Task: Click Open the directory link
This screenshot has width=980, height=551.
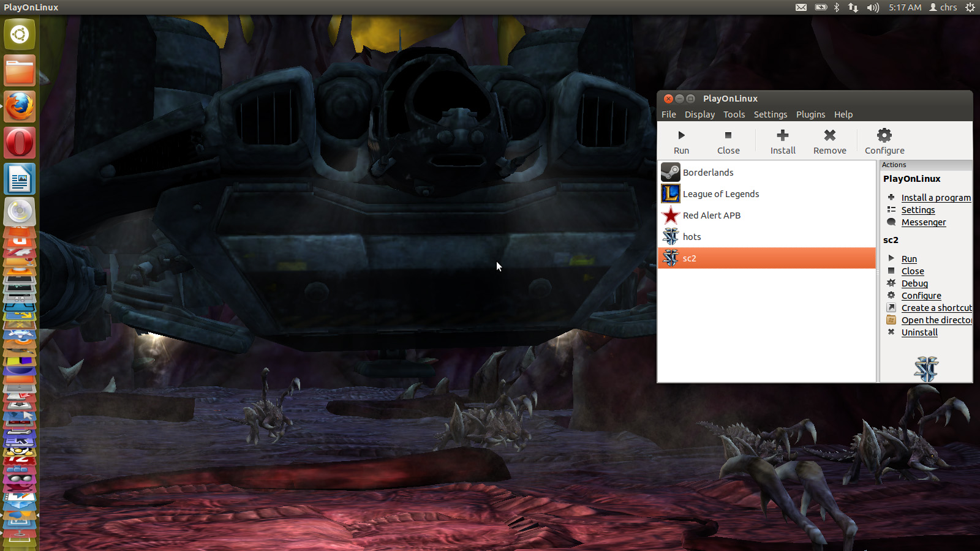Action: coord(937,320)
